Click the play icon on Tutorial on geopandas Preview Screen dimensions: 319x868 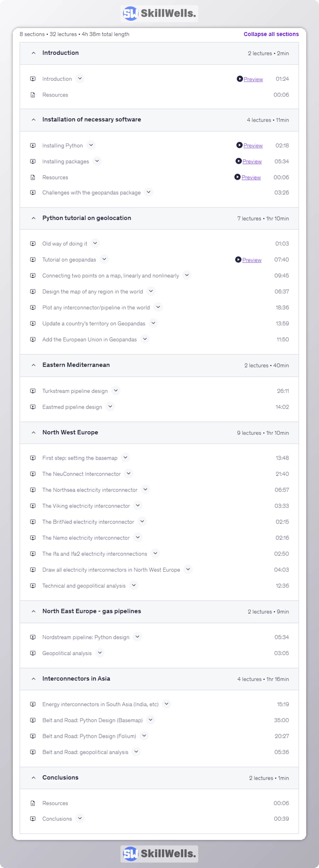click(238, 260)
